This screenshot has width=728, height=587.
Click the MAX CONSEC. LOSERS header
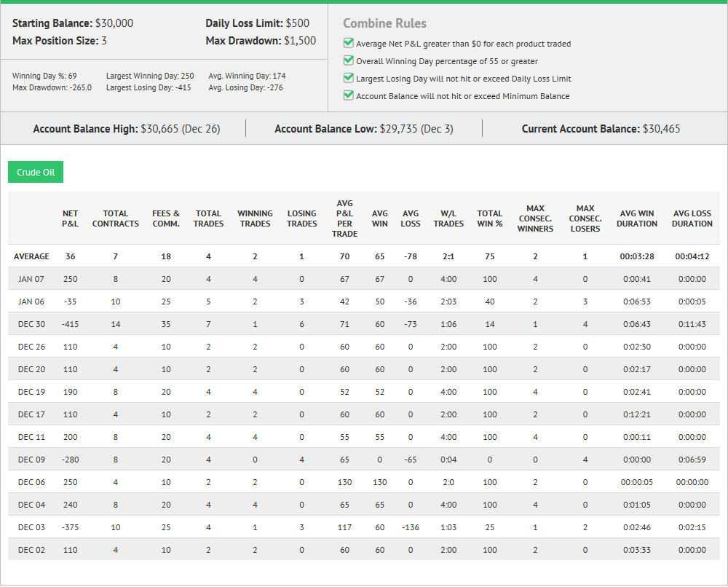pos(585,218)
